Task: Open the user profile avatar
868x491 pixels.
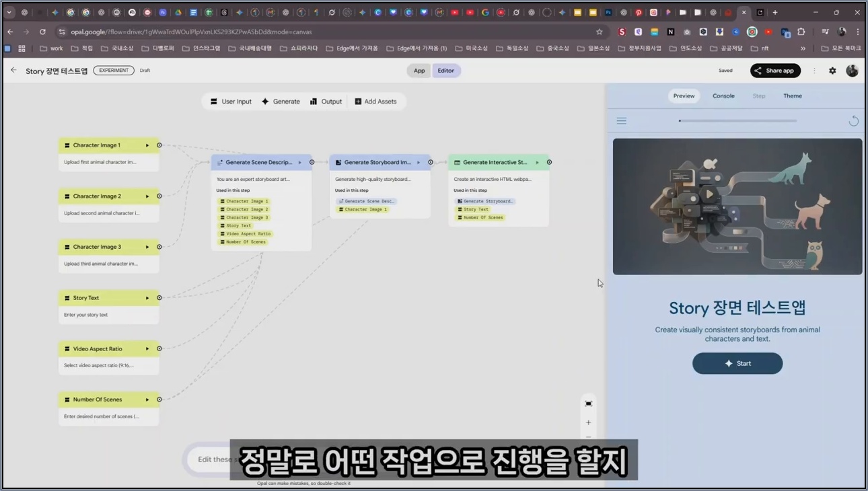Action: (852, 71)
